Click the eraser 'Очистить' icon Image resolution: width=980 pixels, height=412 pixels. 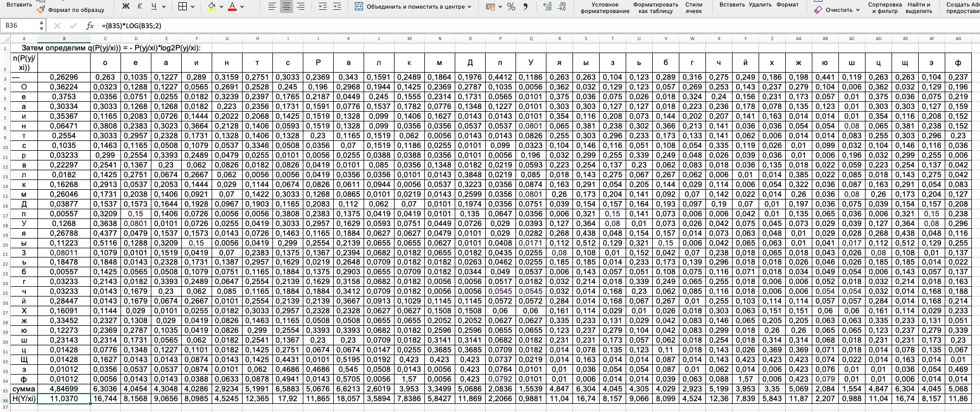(818, 10)
